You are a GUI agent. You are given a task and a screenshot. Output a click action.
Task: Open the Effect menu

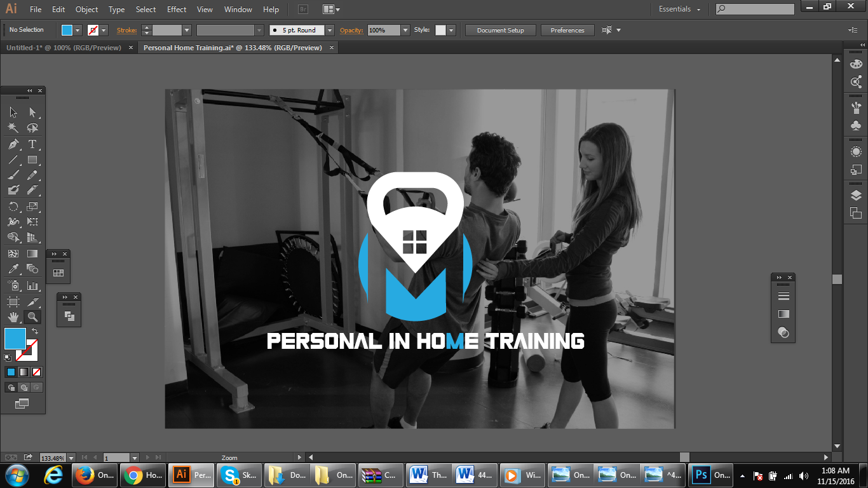(x=177, y=10)
